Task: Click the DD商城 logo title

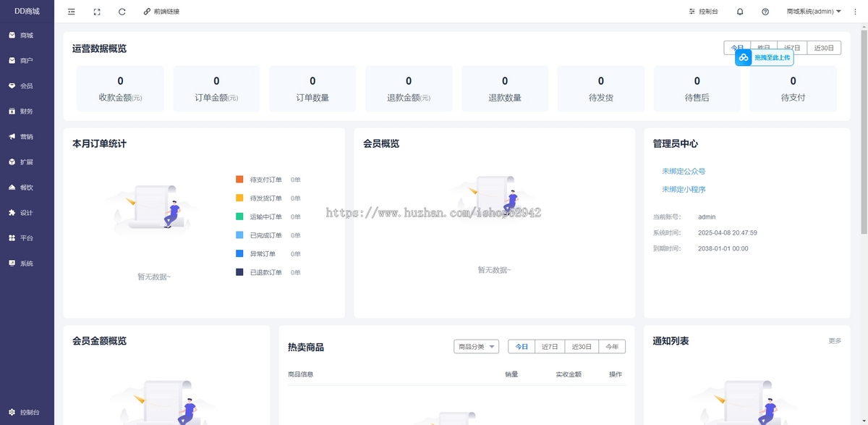Action: [27, 12]
